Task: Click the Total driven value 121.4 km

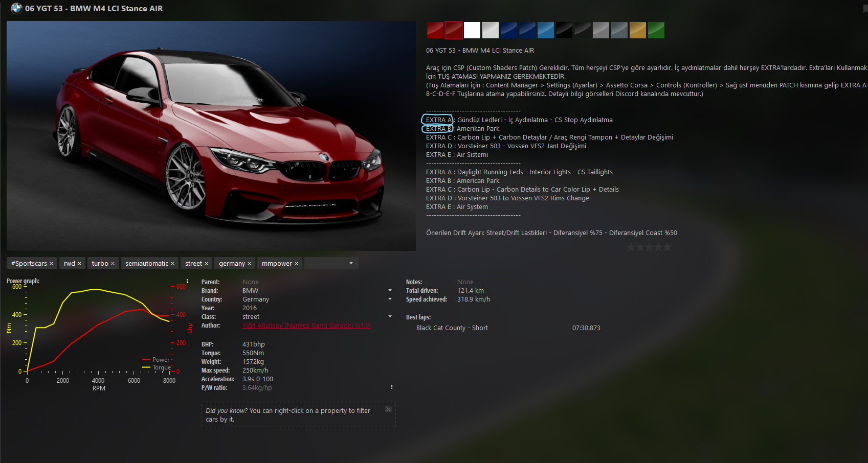Action: click(471, 291)
